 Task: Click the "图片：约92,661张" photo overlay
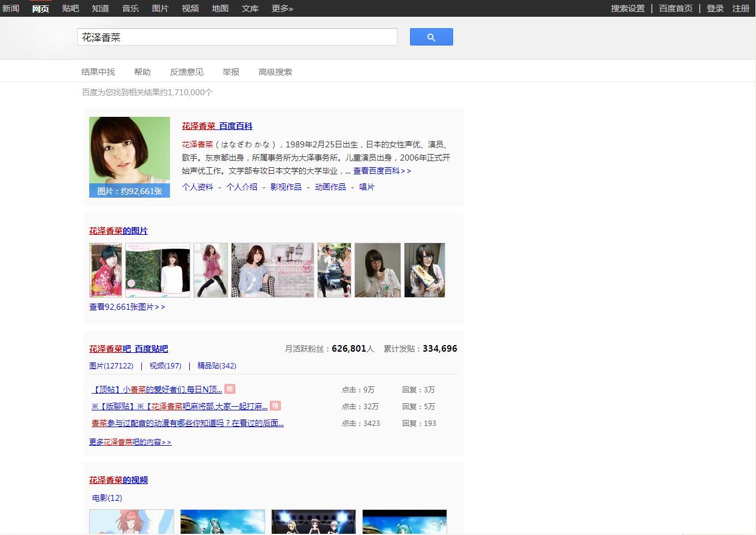coord(129,190)
